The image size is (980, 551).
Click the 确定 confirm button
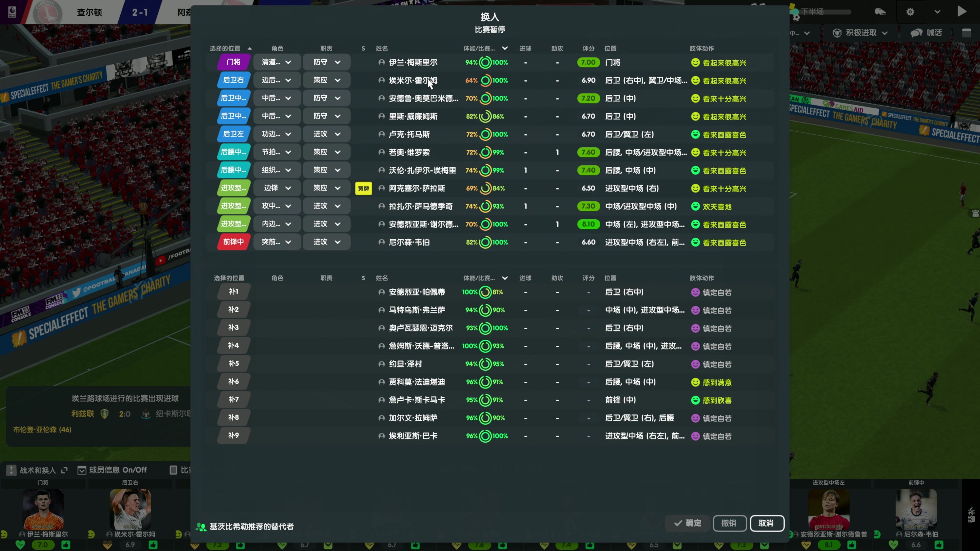688,523
